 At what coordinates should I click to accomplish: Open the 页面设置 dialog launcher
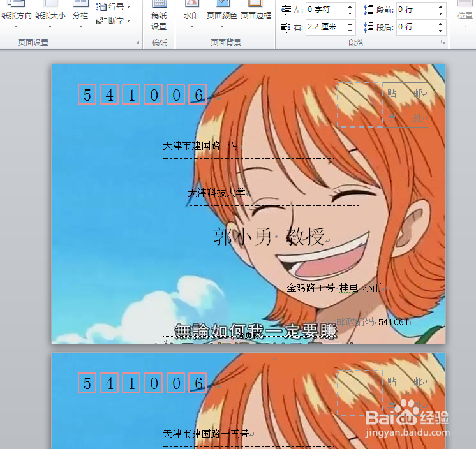coord(137,42)
